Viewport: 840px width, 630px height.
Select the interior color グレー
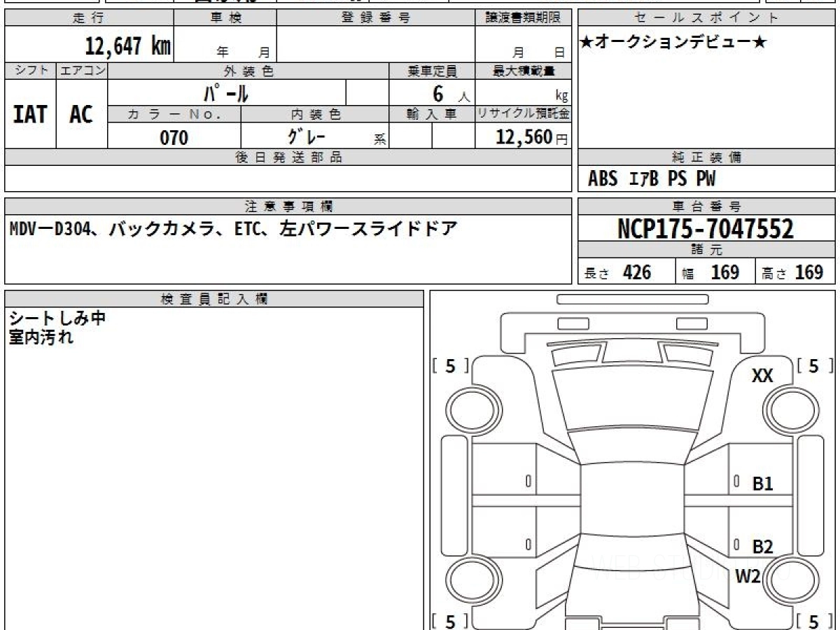[307, 136]
